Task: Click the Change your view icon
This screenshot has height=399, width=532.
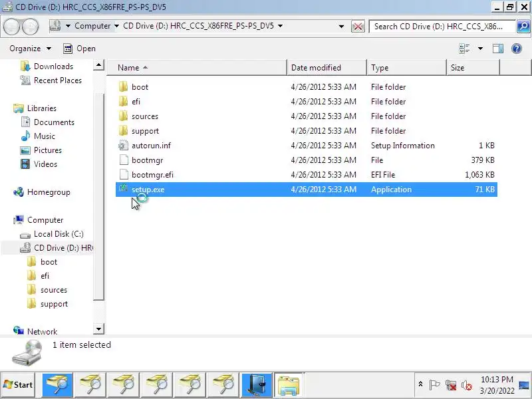Action: 464,49
